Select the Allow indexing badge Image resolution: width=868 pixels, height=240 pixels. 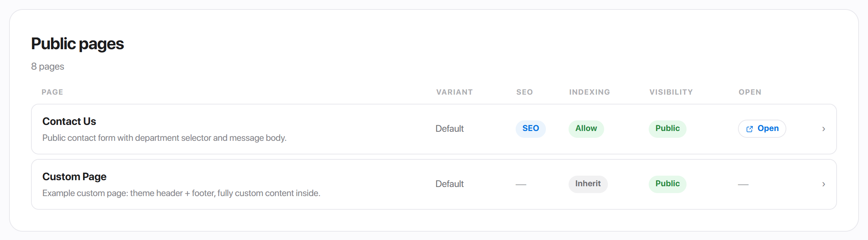[586, 129]
